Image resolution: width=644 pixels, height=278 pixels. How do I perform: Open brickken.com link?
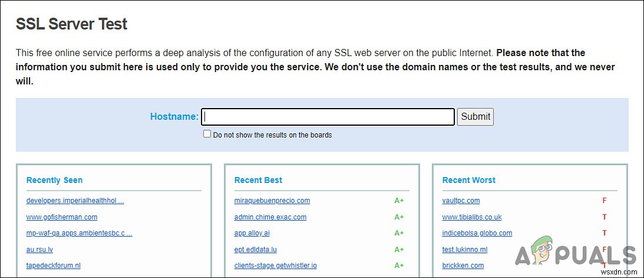point(463,265)
